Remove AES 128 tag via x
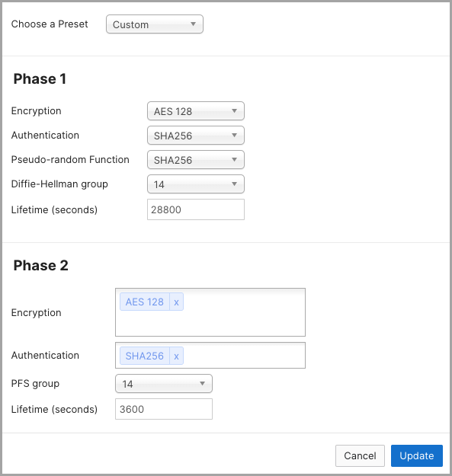452x476 pixels. tap(176, 302)
